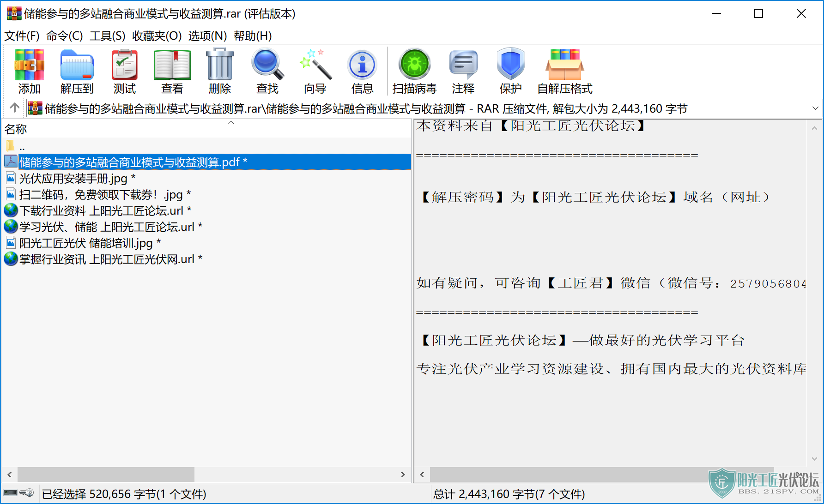Minimize the WinRAR window

pos(716,13)
